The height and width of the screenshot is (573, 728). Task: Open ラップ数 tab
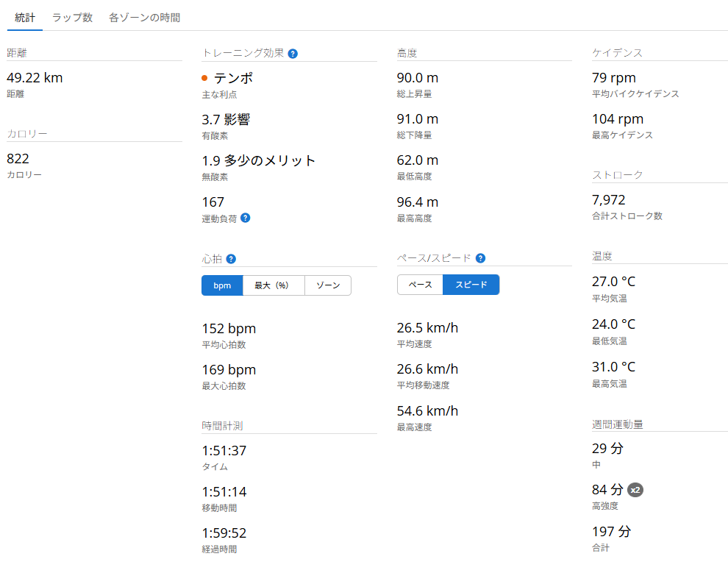tap(72, 18)
